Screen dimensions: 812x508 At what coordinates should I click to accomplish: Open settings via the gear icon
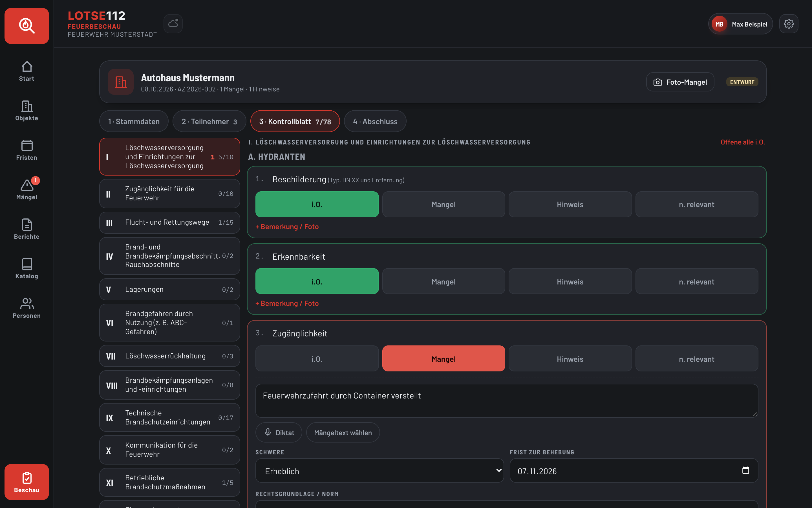(x=789, y=23)
